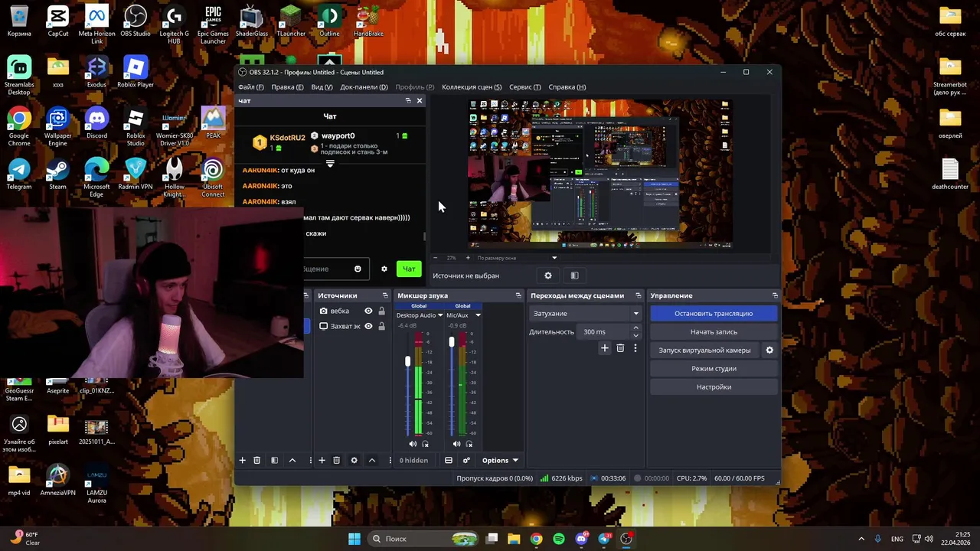This screenshot has width=980, height=551.
Task: Open Настройки button in Controls
Action: (714, 386)
